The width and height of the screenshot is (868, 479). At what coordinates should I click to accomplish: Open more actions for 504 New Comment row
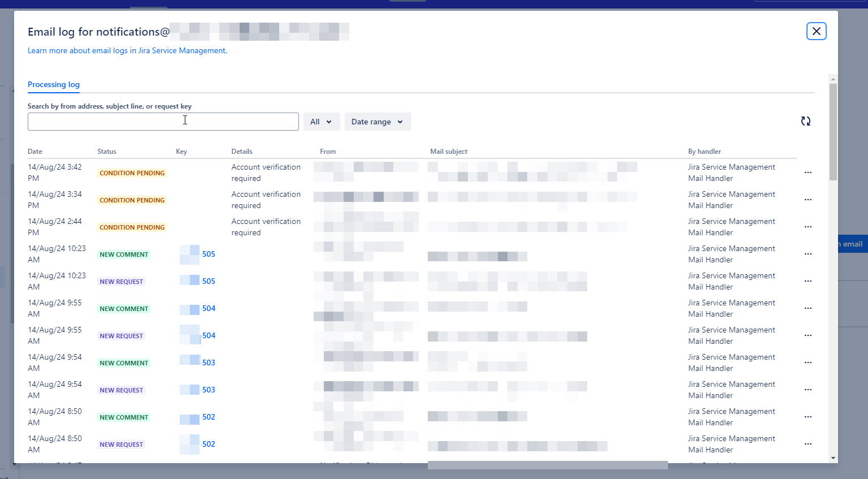tap(808, 308)
